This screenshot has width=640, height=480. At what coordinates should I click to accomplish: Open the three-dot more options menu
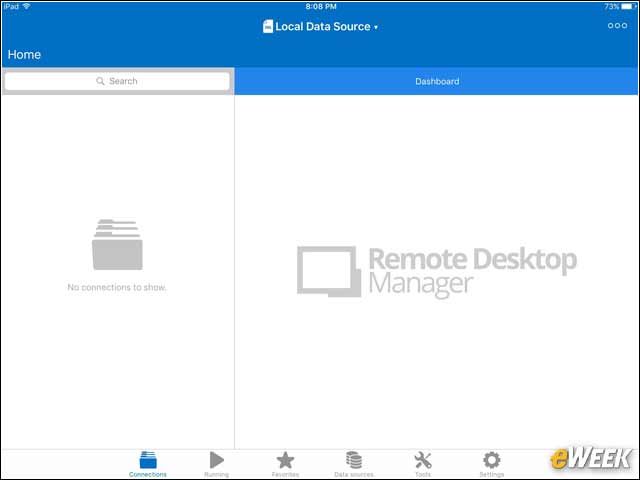click(x=617, y=26)
